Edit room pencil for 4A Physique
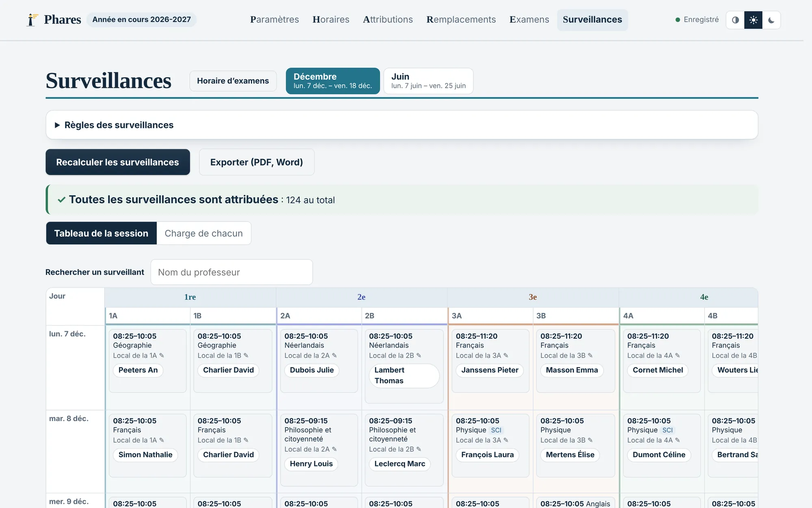Viewport: 812px width, 508px height. [x=678, y=440]
